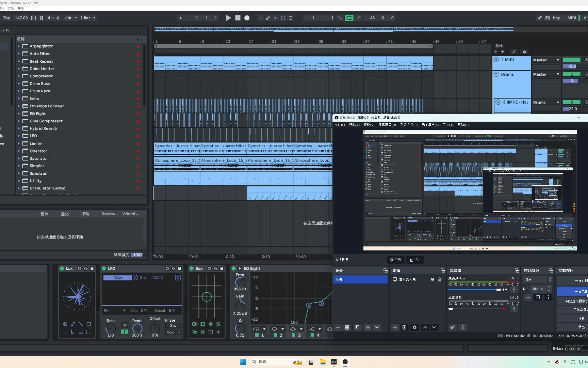Stop playback with the transport Stop button
The height and width of the screenshot is (368, 588).
pos(238,18)
